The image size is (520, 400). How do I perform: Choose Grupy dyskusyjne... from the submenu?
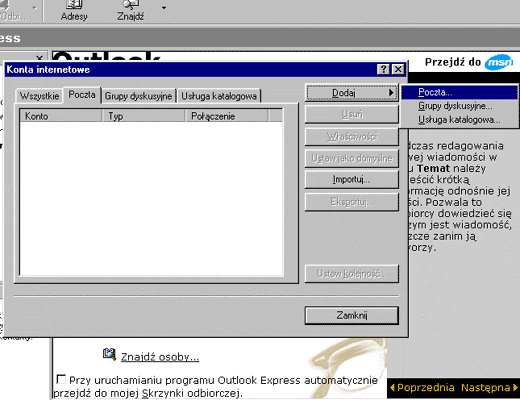tap(459, 106)
